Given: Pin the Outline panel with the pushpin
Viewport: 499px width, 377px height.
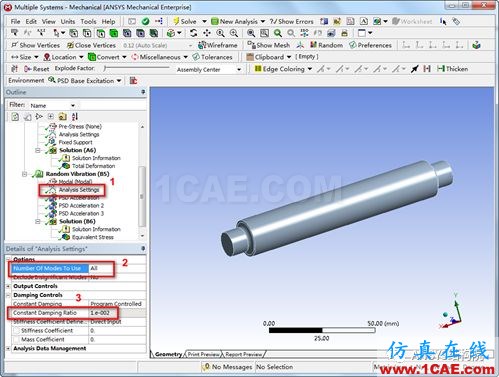Looking at the screenshot, I should (x=143, y=92).
